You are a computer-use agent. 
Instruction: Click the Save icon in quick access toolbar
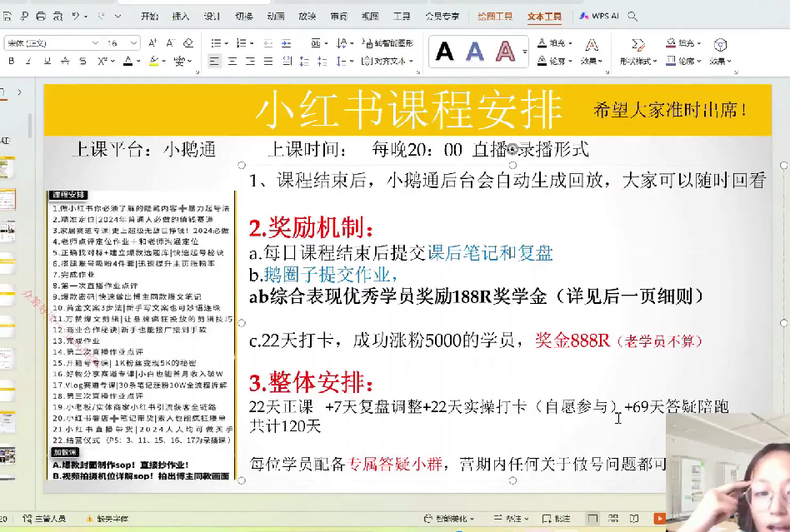[7, 16]
